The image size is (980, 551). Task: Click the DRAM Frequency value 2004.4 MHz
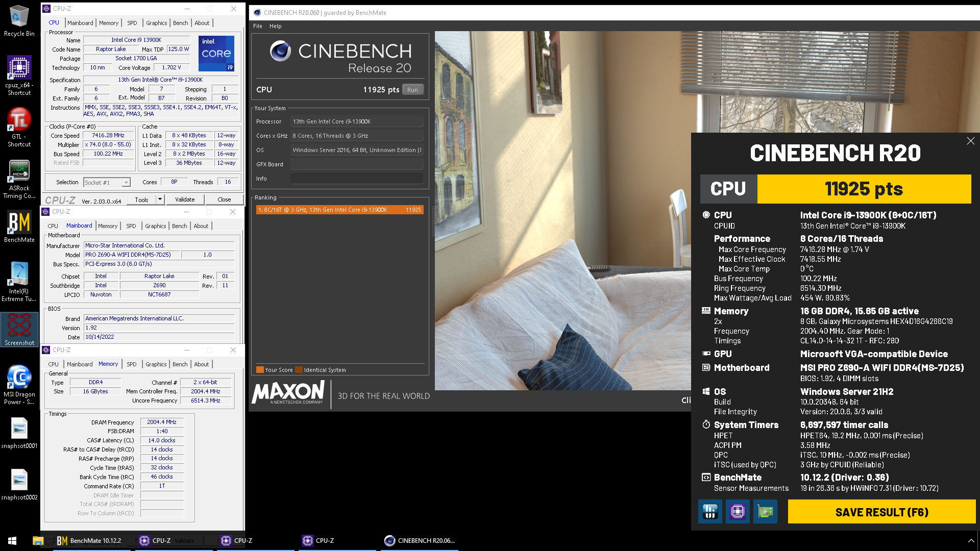[162, 422]
